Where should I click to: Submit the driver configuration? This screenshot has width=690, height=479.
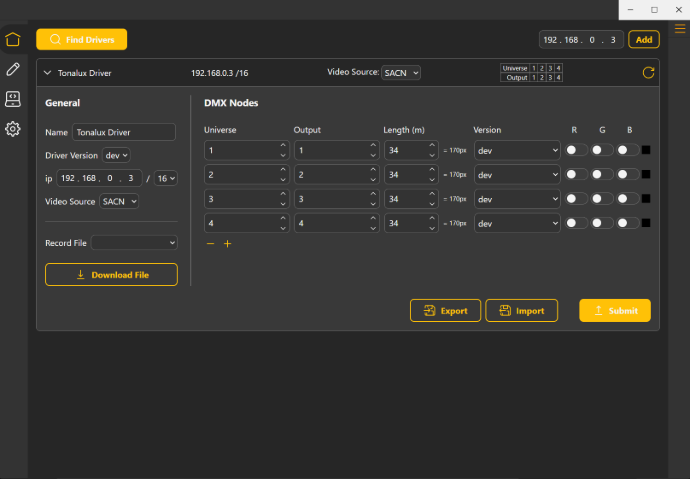coord(615,311)
